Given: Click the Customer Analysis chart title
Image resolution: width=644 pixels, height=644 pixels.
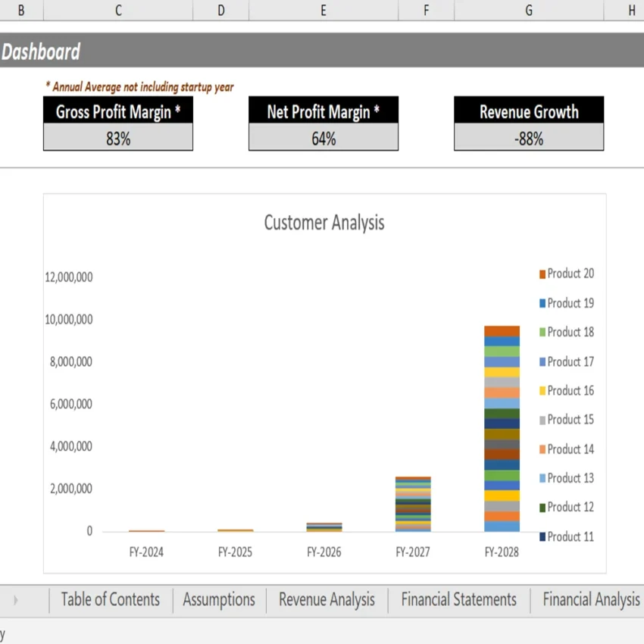Looking at the screenshot, I should pyautogui.click(x=324, y=223).
